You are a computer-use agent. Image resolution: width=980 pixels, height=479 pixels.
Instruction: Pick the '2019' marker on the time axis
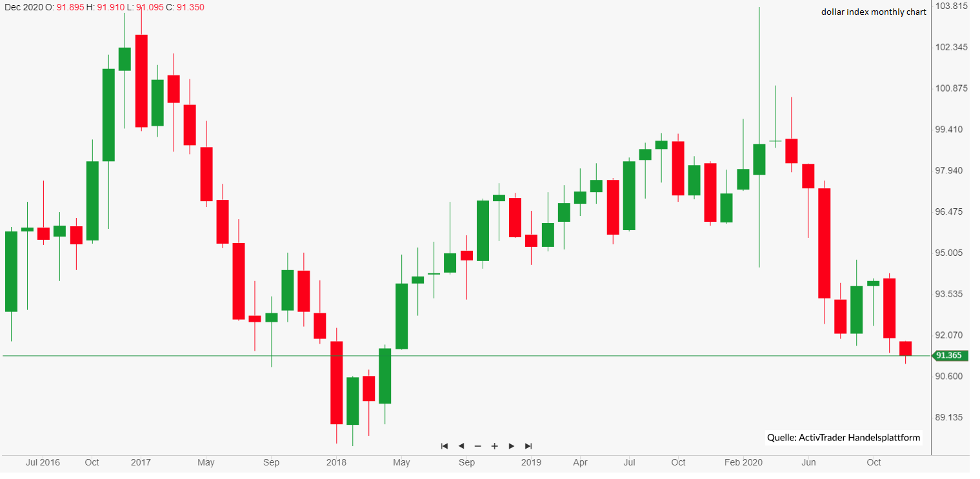[x=531, y=462]
